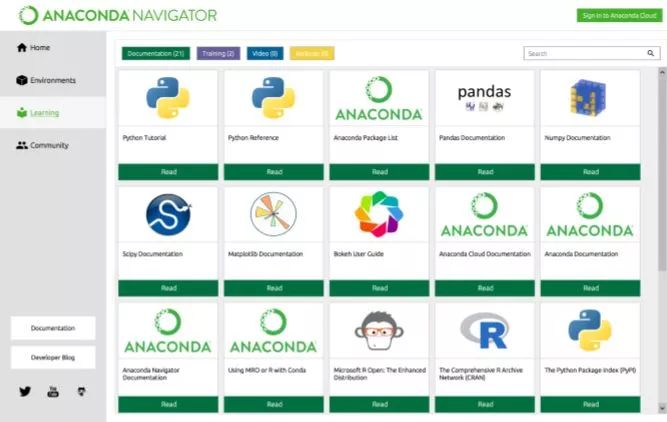Toggle the Video filter button

[265, 54]
